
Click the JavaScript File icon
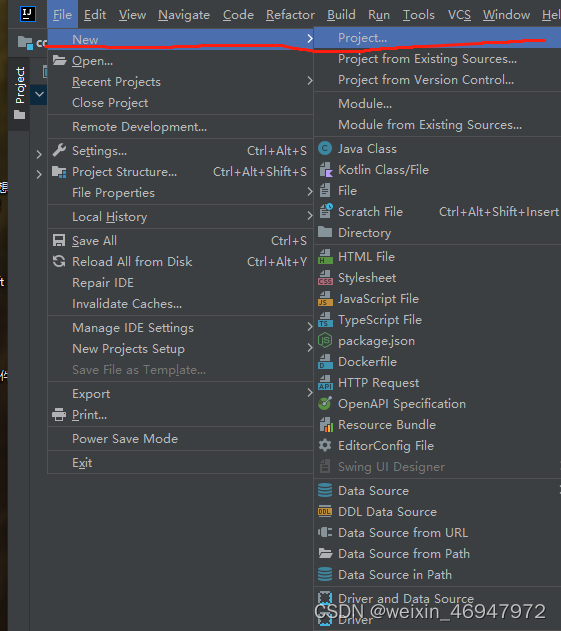tap(325, 299)
